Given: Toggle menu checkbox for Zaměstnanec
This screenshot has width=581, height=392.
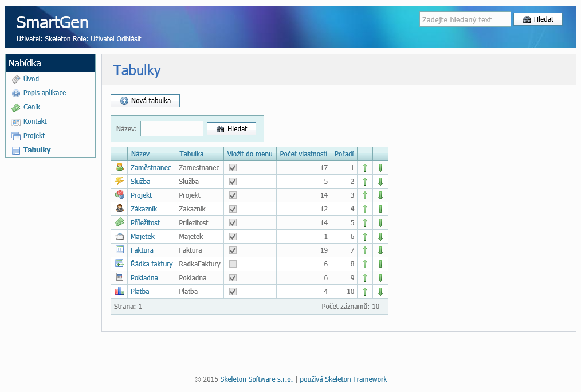Looking at the screenshot, I should 233,168.
